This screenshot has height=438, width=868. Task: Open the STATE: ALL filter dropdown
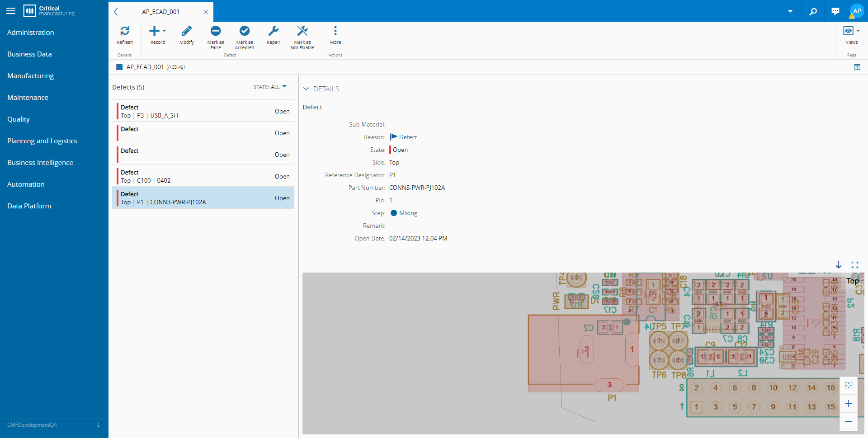click(270, 87)
